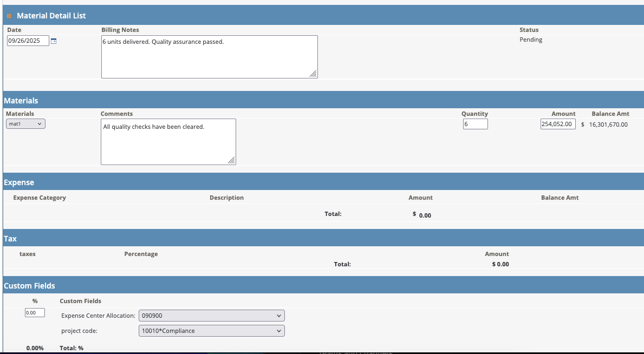
Task: Grab the Billing Notes textarea resize handle
Action: coord(313,74)
